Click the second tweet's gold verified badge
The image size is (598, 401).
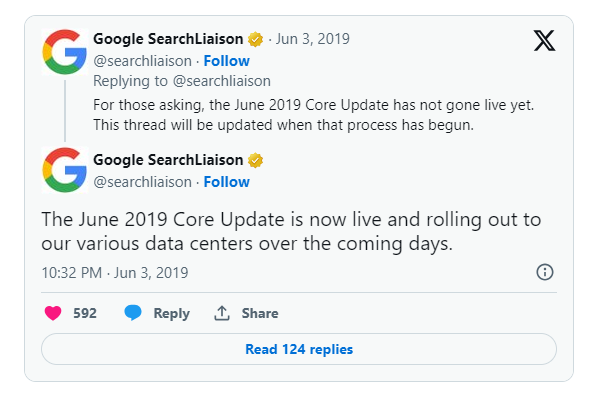click(255, 160)
